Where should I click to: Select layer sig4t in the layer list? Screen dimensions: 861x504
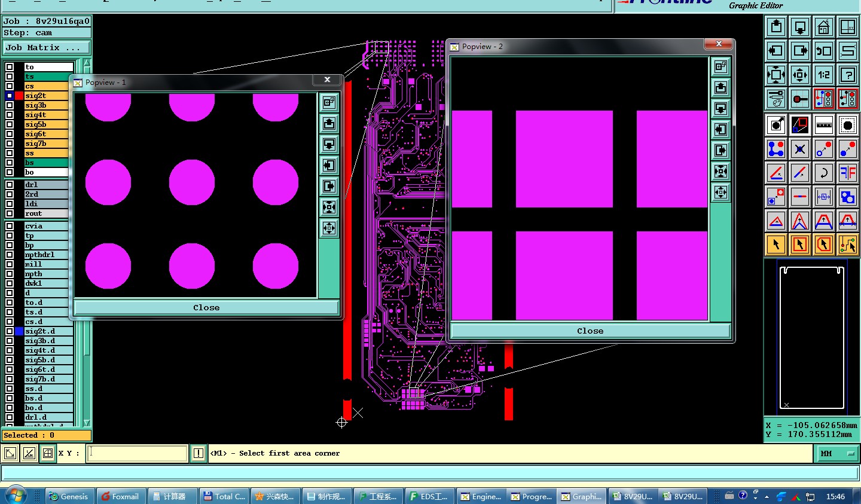(48, 115)
